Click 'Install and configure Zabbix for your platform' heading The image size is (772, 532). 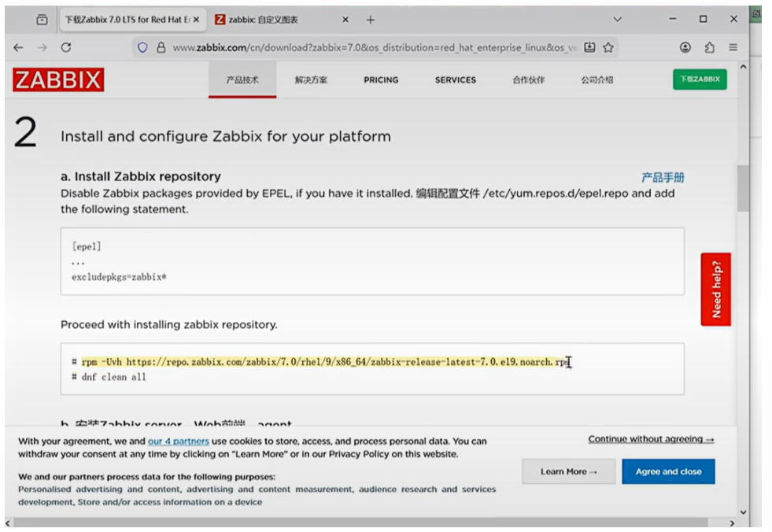pyautogui.click(x=226, y=136)
